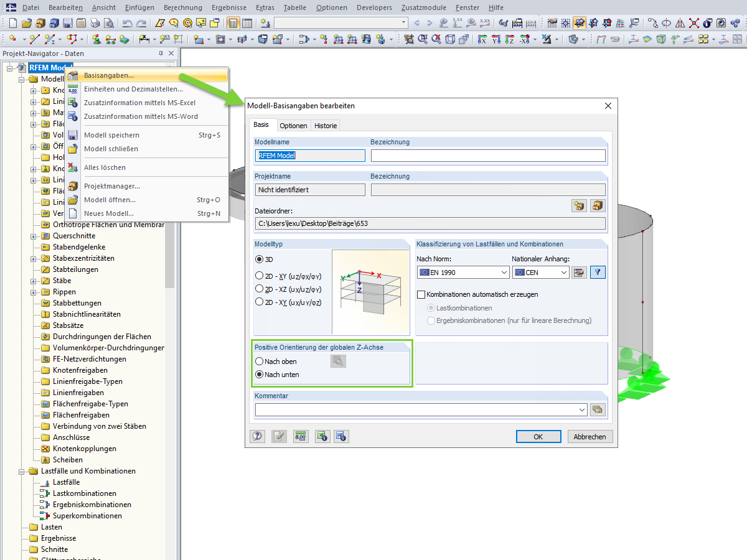Toggle the table view toolbar icon
This screenshot has height=560, width=747.
tap(247, 24)
